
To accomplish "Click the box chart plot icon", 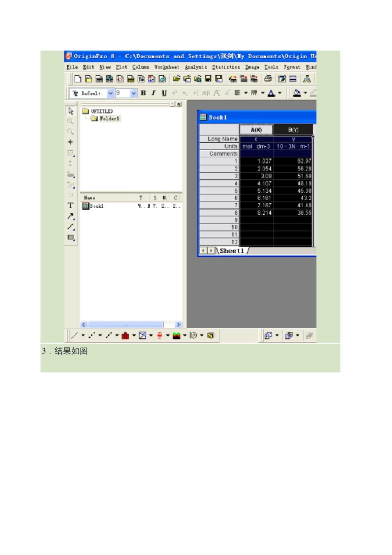I will [x=159, y=335].
